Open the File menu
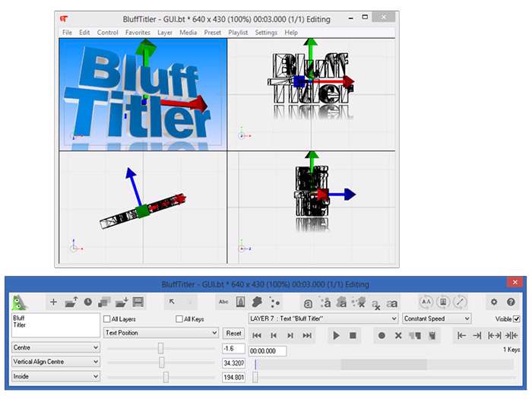Screen dimensions: 532x399 point(67,33)
